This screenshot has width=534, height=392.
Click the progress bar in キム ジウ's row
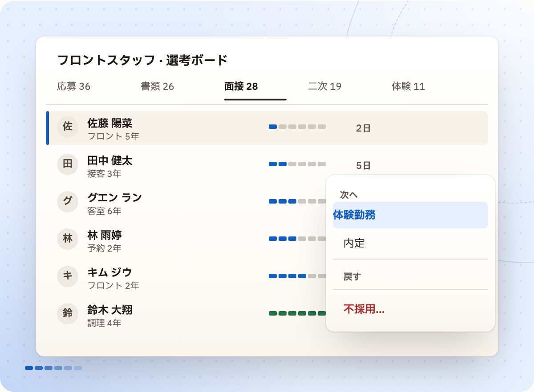[297, 276]
